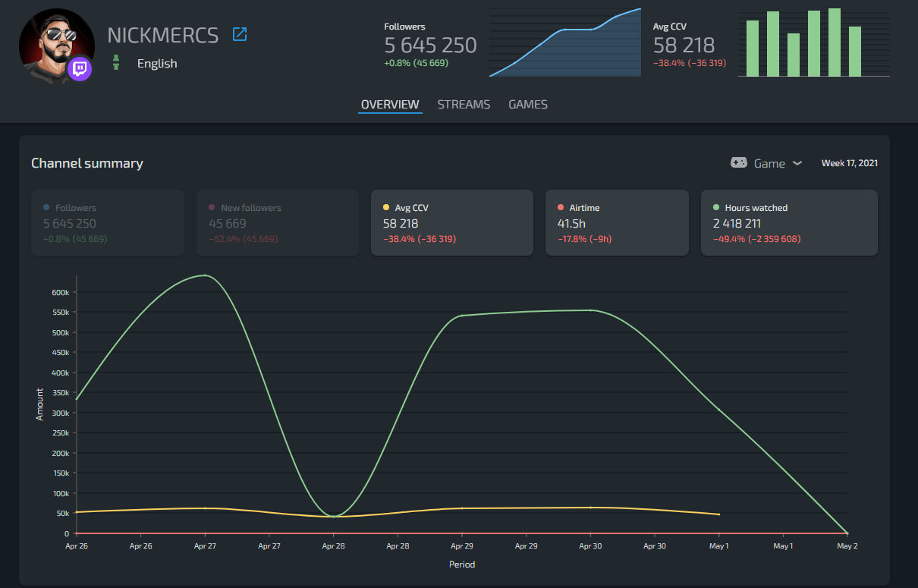Viewport: 918px width, 588px height.
Task: Click the NICKMERCS profile avatar
Action: (56, 46)
